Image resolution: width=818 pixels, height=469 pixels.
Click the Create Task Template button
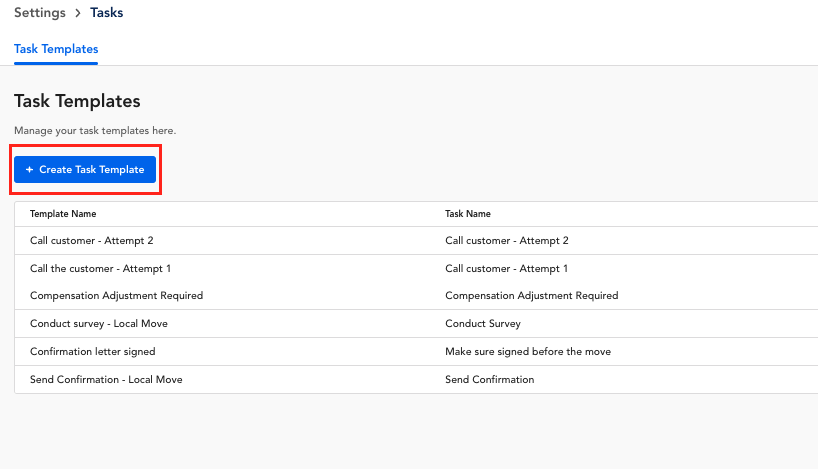coord(85,170)
